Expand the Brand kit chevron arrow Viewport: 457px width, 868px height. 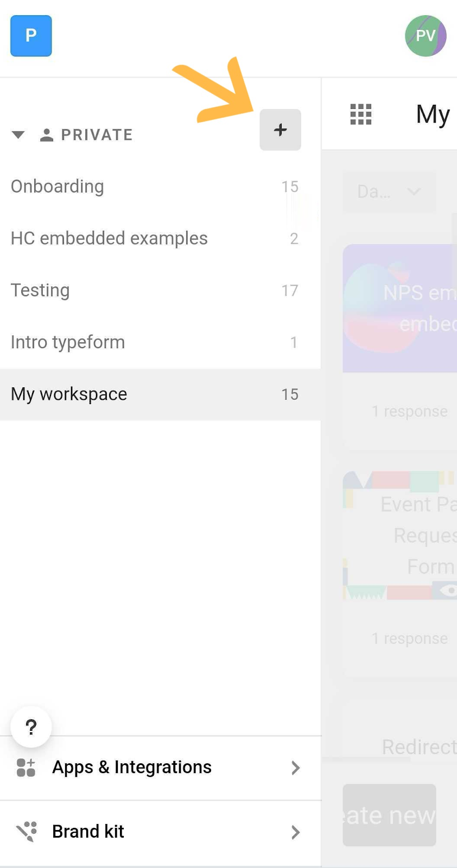pos(295,832)
